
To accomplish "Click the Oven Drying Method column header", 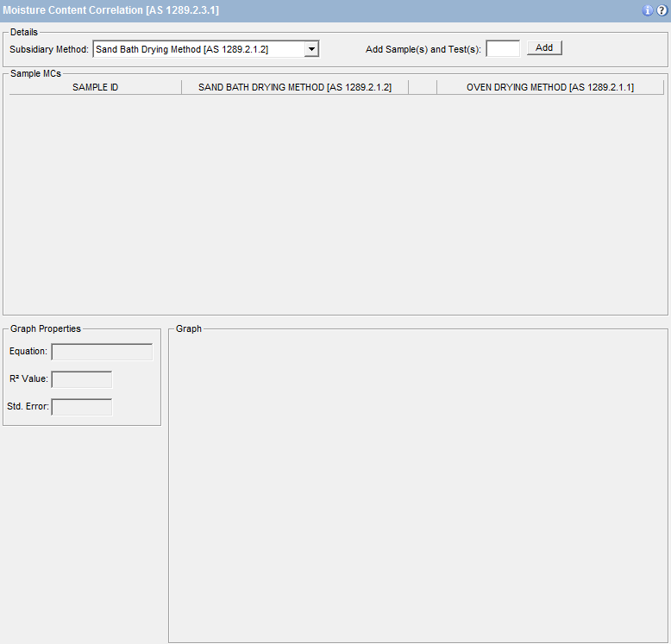I will [549, 87].
